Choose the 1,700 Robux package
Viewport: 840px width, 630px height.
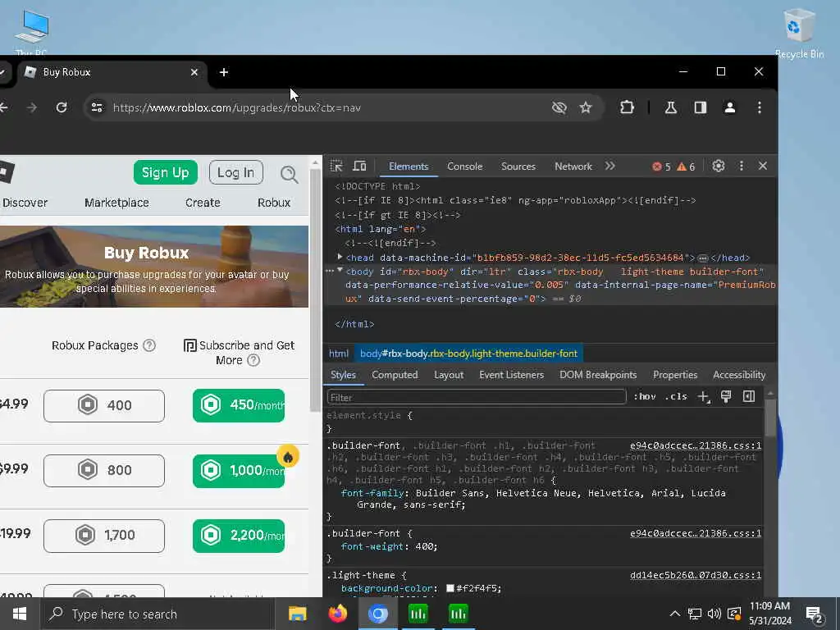[104, 535]
